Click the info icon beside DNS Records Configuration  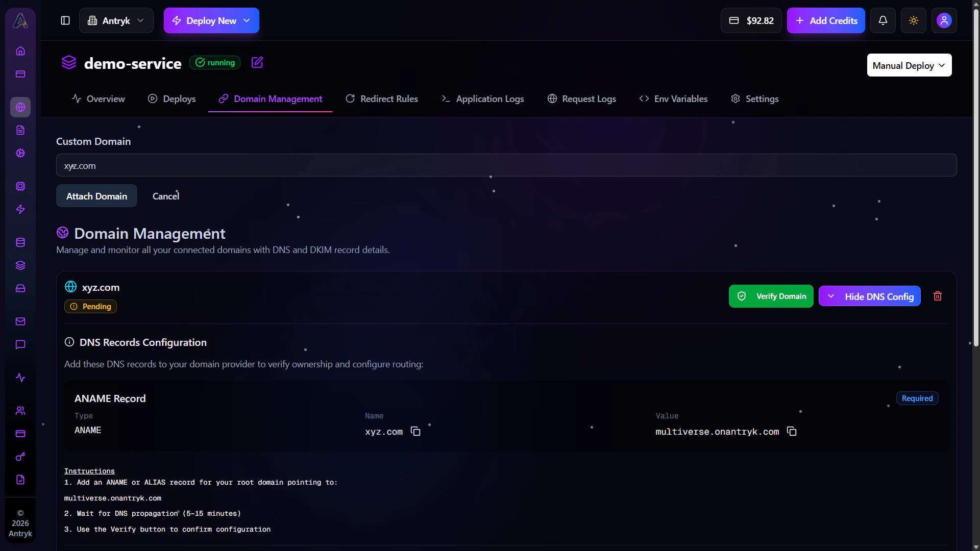(x=69, y=342)
